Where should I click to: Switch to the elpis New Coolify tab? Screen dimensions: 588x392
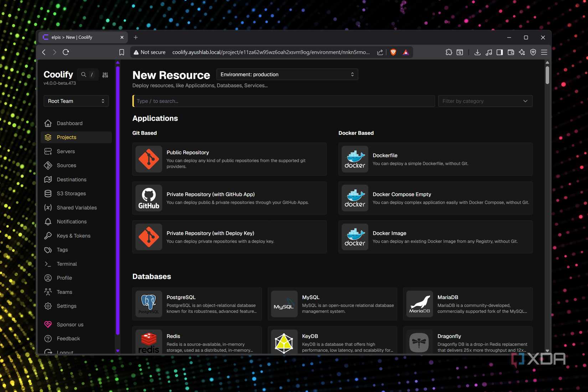pyautogui.click(x=82, y=37)
